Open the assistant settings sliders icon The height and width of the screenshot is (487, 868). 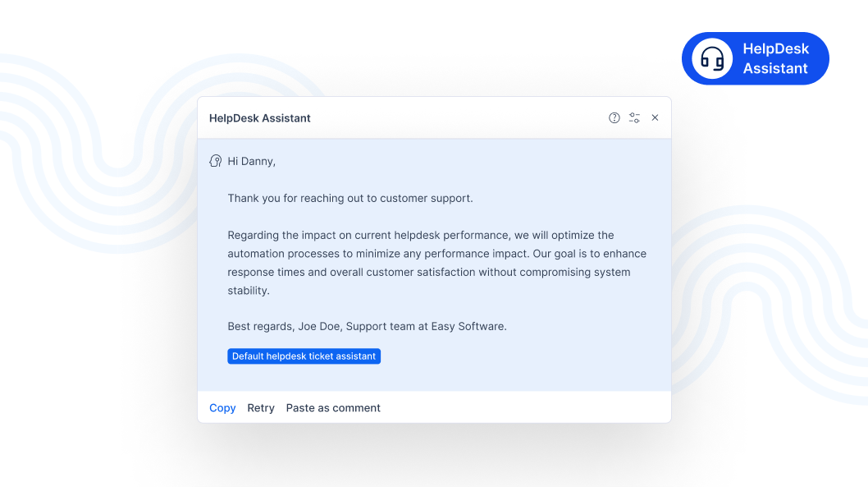tap(634, 118)
